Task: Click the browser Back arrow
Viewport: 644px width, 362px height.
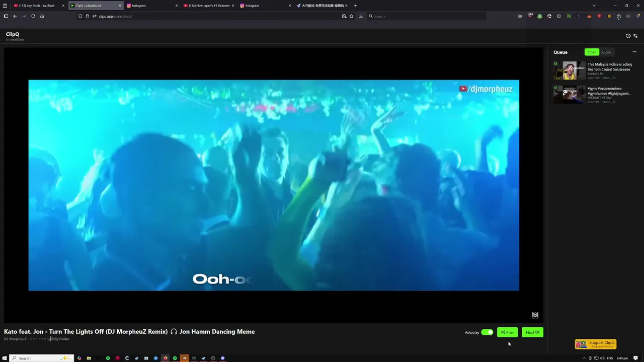Action: tap(15, 16)
